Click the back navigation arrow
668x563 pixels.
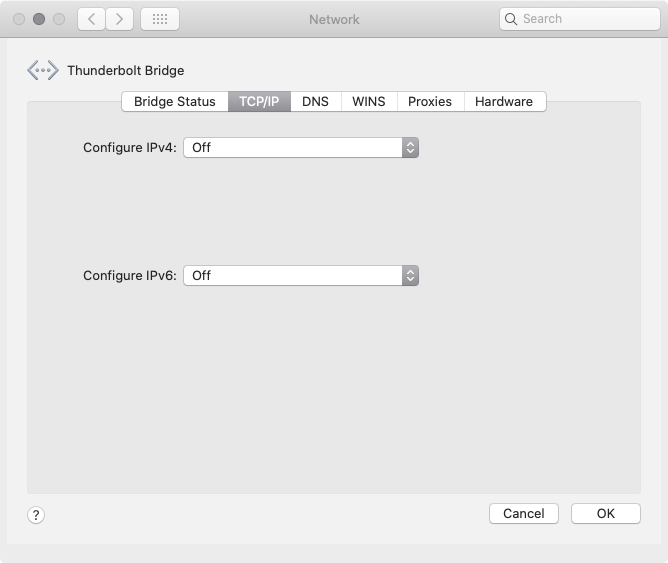(91, 19)
